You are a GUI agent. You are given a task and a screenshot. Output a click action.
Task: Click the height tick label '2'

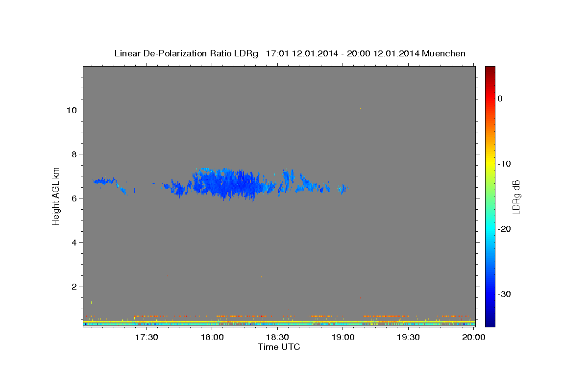(x=74, y=287)
